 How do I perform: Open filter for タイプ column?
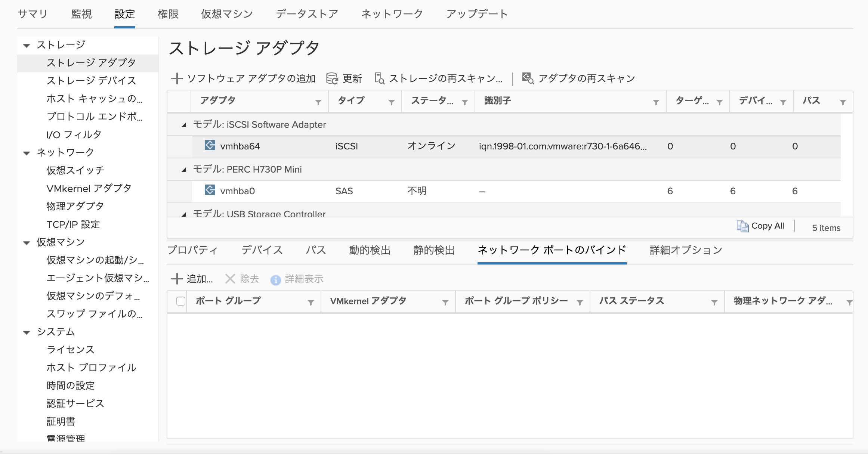point(392,102)
